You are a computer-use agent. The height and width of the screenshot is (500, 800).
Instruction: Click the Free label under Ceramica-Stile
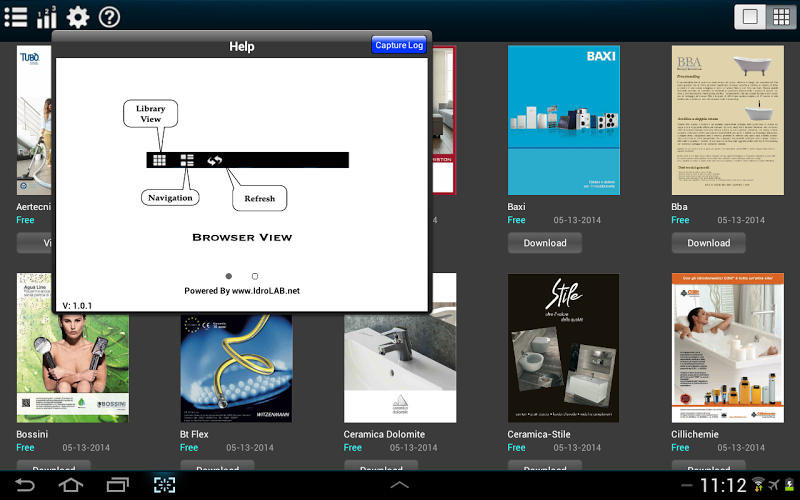(x=516, y=447)
